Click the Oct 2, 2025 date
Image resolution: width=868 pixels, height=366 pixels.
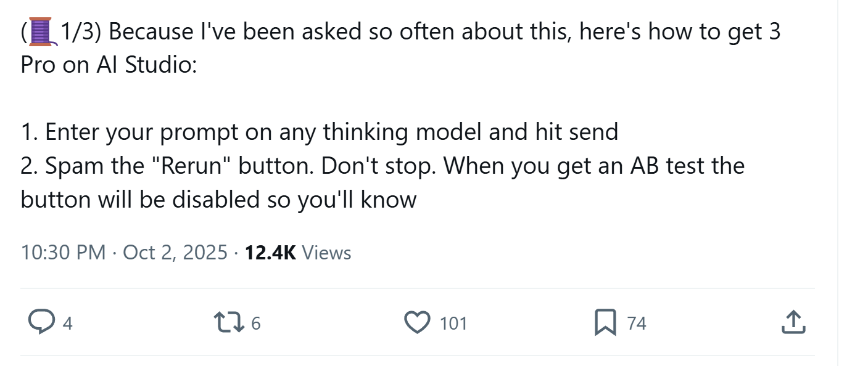click(x=175, y=253)
